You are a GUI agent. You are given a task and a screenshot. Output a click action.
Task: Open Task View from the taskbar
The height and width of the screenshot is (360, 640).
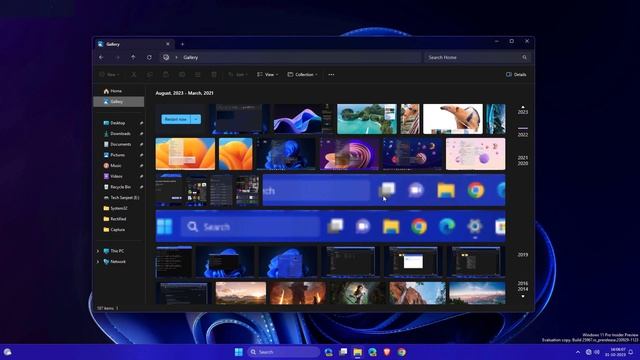coord(343,352)
